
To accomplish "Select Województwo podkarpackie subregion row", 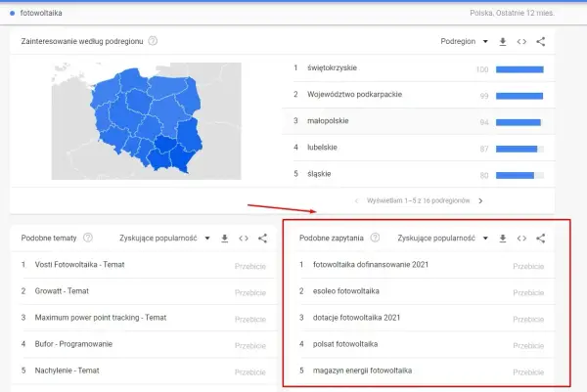I will coord(418,95).
